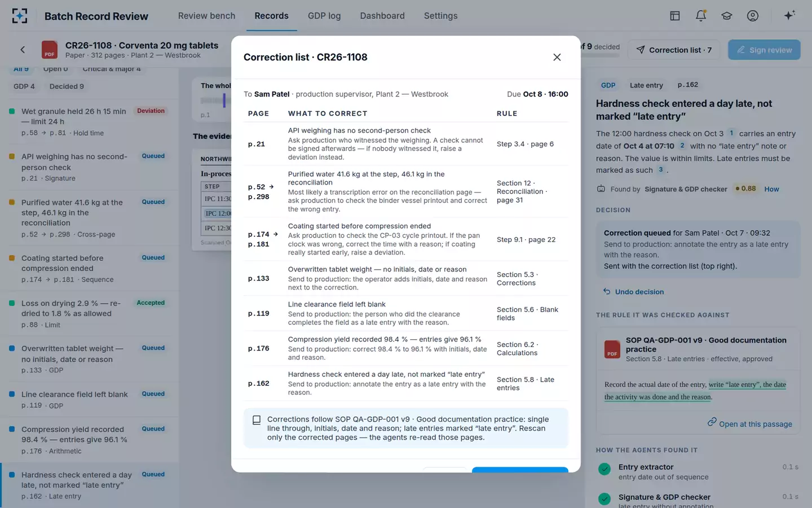Filter findings by Decided 9

67,86
